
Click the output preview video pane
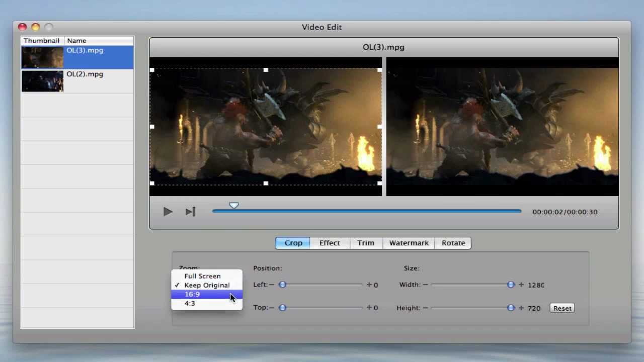tap(502, 127)
